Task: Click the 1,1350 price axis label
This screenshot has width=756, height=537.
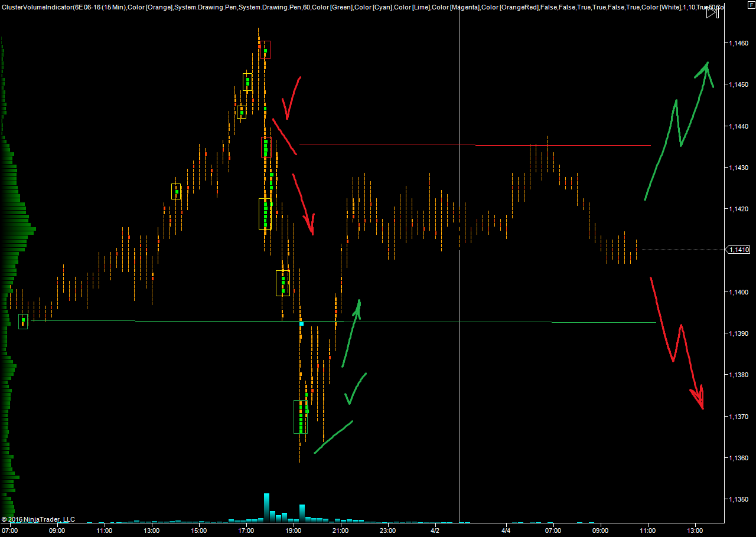Action: pos(738,499)
